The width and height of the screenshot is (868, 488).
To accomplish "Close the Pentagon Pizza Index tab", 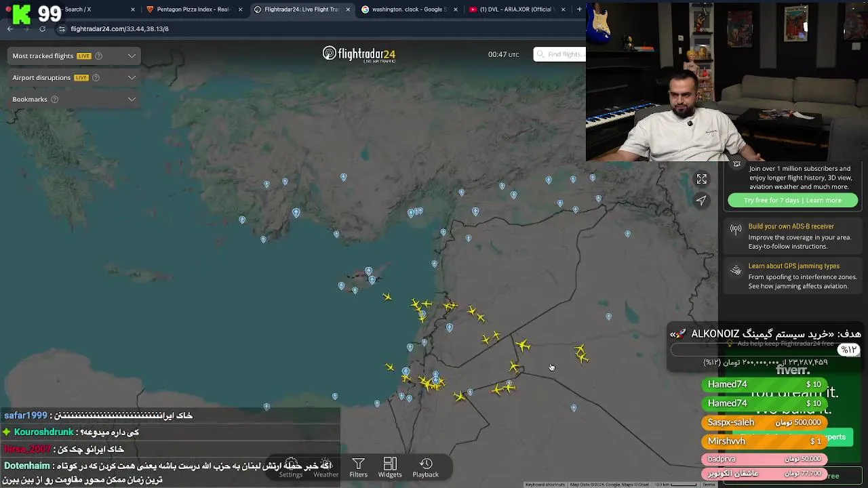I will tap(240, 9).
